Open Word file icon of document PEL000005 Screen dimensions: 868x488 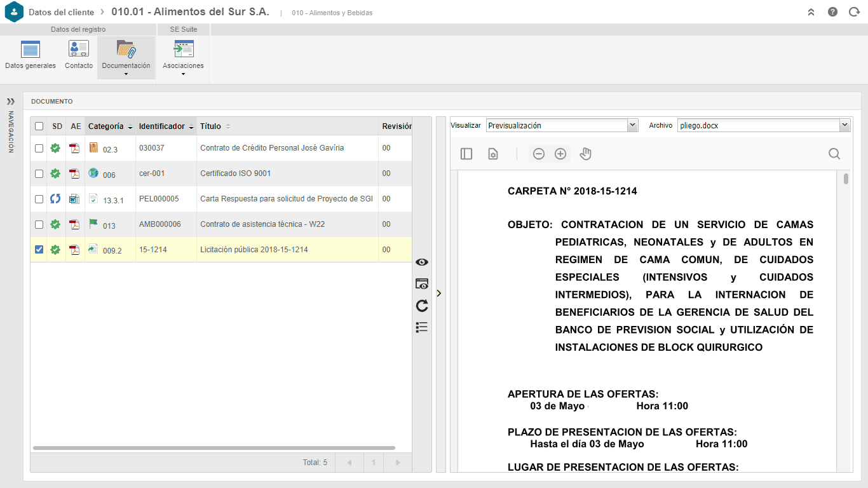[75, 199]
